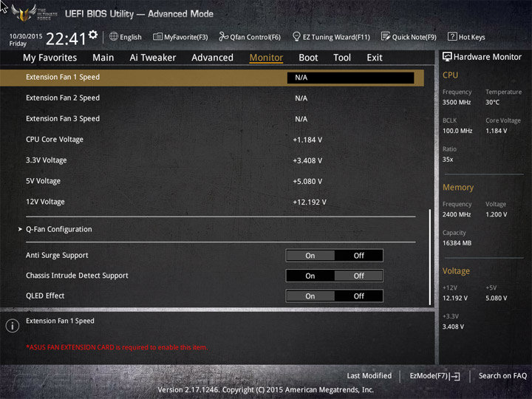Image resolution: width=532 pixels, height=399 pixels.
Task: Turn QLED Effect Off
Action: (x=358, y=296)
